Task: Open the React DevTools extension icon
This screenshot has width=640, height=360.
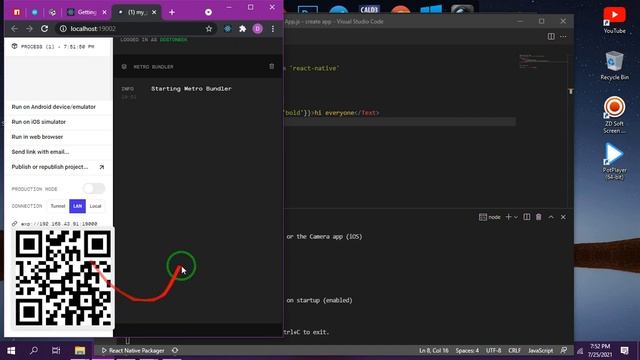Action: pyautogui.click(x=227, y=29)
